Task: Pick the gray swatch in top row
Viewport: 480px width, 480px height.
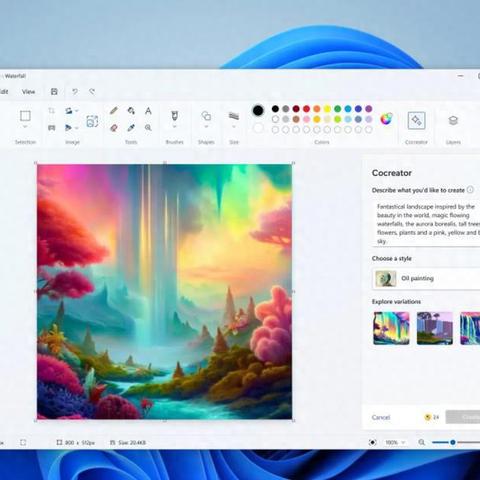Action: 286,109
